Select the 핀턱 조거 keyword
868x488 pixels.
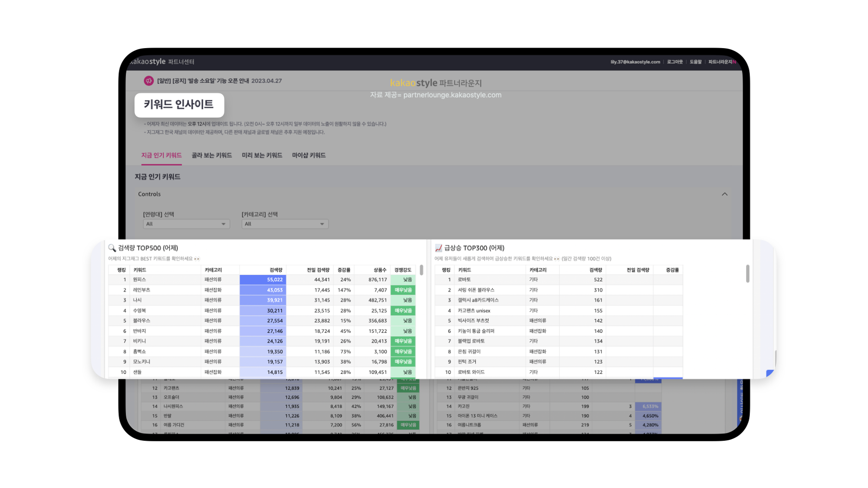(467, 361)
